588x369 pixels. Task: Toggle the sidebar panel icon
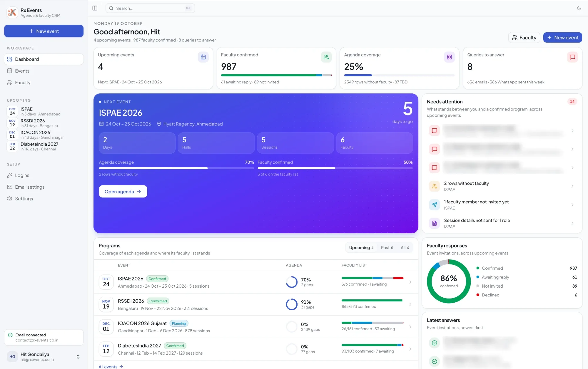(x=95, y=8)
